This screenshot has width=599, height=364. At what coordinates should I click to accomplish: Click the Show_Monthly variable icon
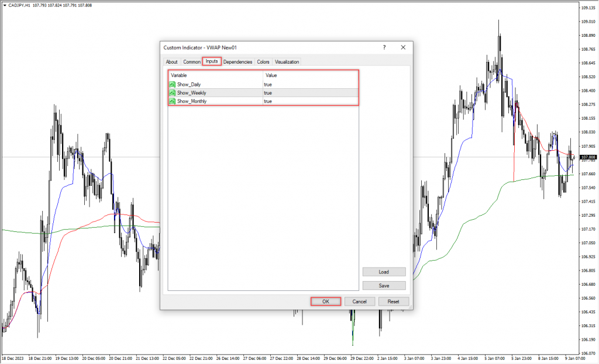[173, 101]
